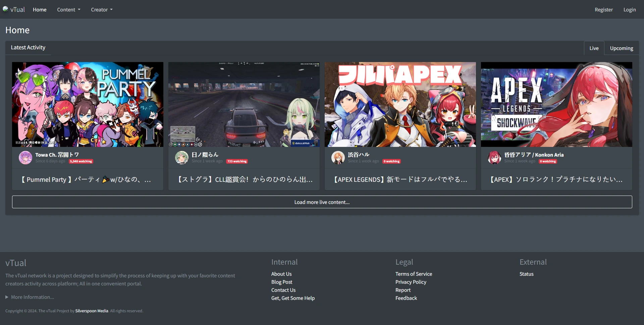Click the Register link
The width and height of the screenshot is (644, 325).
pyautogui.click(x=603, y=10)
